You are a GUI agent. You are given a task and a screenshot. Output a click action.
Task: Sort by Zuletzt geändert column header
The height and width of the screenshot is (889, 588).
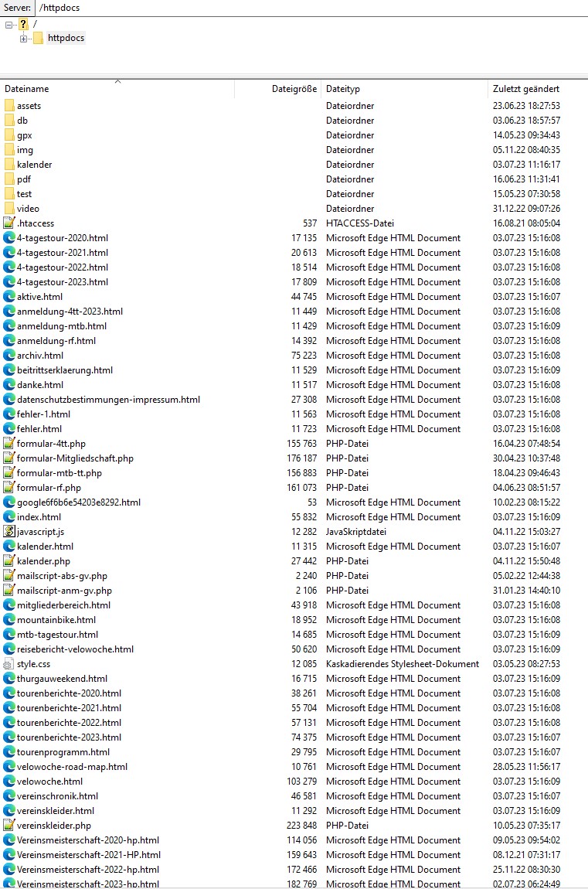point(525,89)
